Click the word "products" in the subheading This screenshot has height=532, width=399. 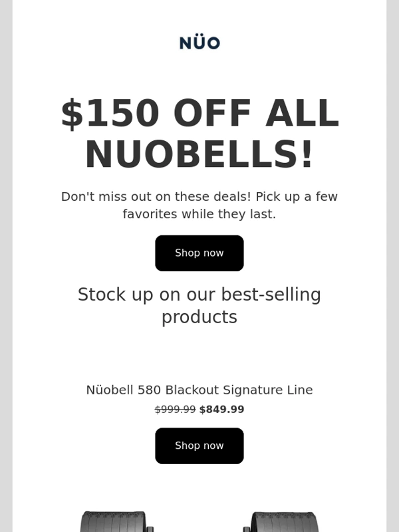[199, 317]
